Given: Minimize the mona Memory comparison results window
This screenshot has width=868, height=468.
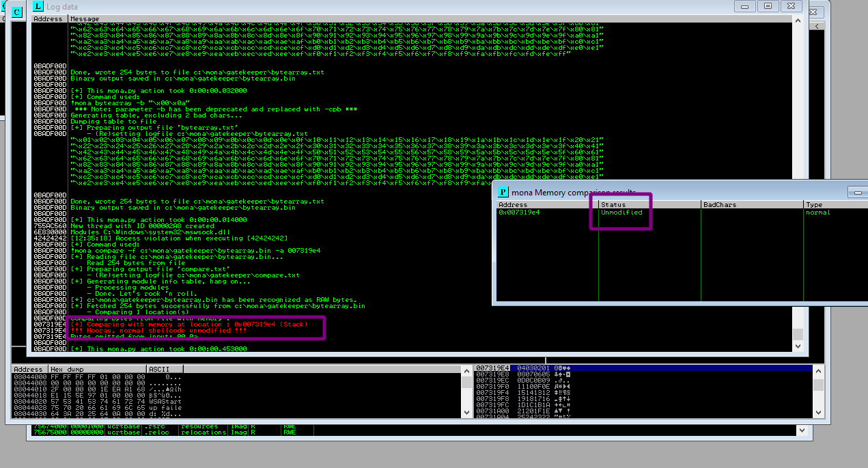Looking at the screenshot, I should point(857,193).
